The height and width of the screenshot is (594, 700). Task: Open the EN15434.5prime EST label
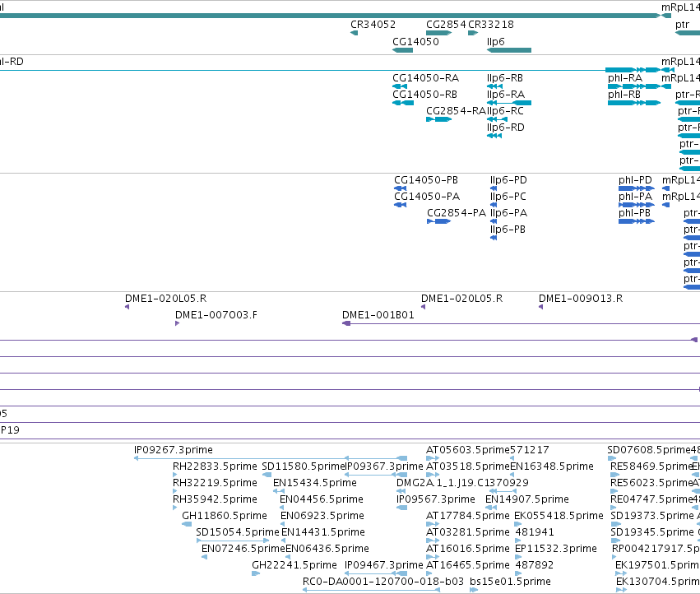(315, 483)
